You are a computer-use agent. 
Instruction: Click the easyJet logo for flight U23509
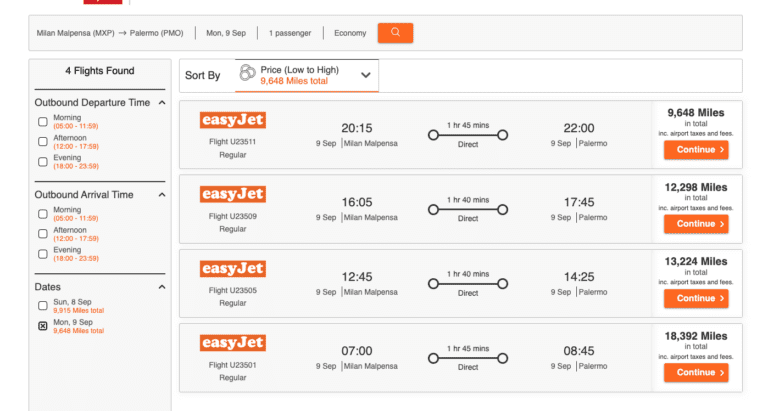coord(232,194)
